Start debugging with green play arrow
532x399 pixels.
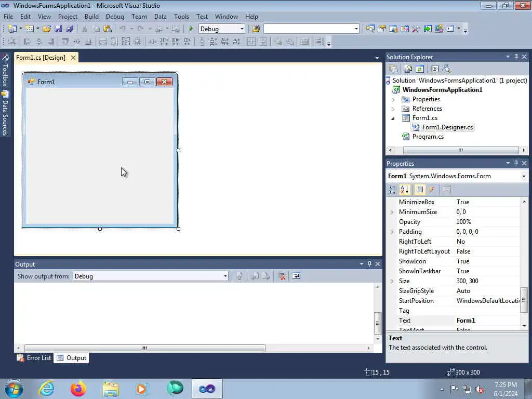coord(191,29)
